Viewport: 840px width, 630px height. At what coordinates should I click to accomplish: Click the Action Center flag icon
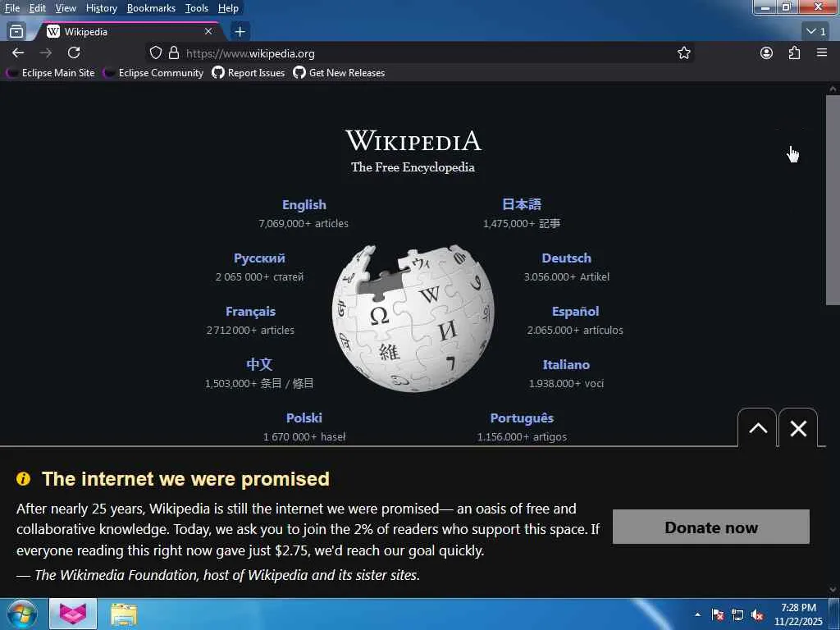point(718,614)
